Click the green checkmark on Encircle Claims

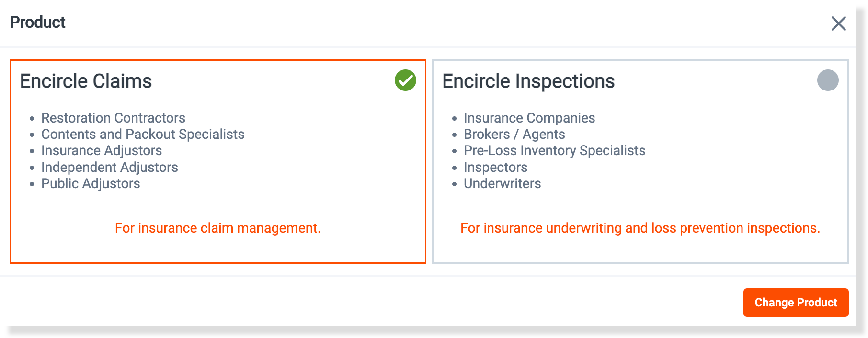[405, 80]
